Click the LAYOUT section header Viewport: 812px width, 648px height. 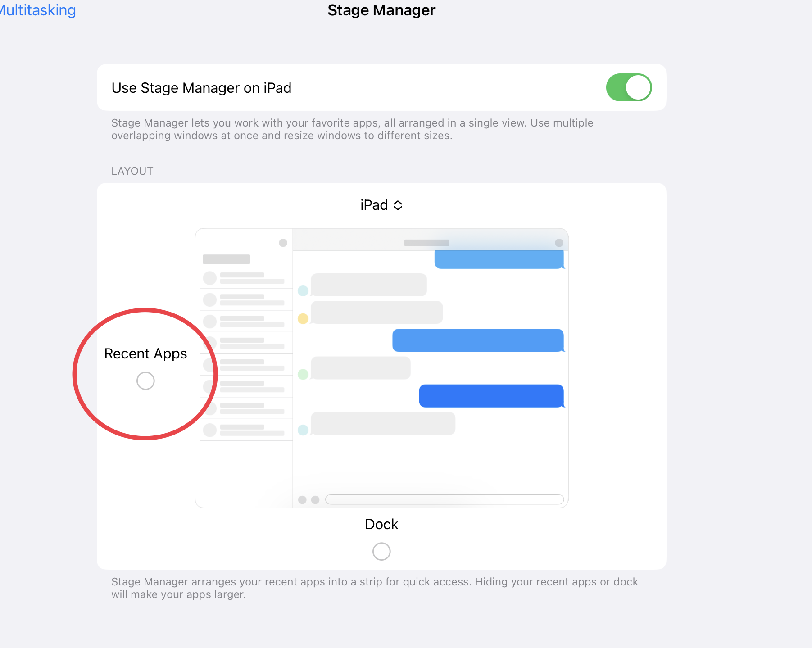pos(132,171)
